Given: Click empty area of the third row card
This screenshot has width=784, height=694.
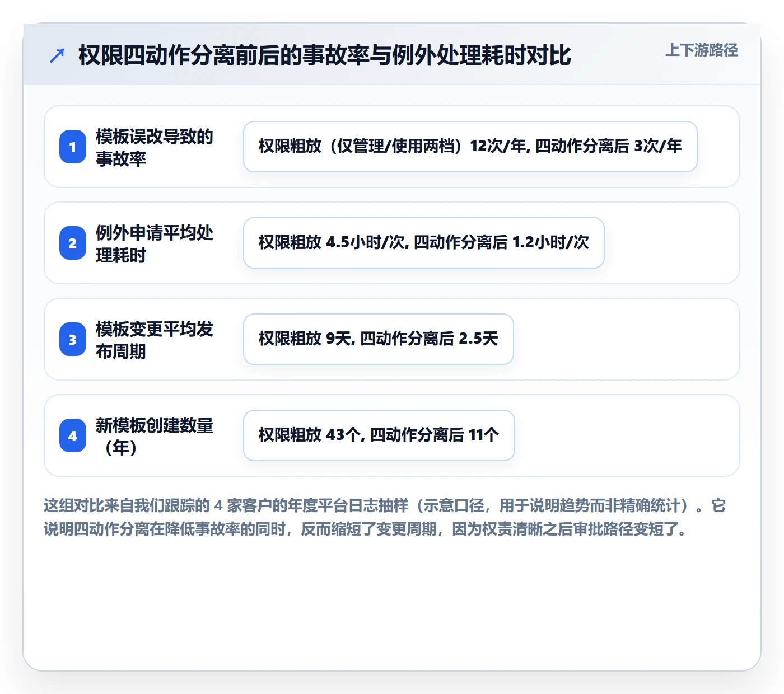Looking at the screenshot, I should pyautogui.click(x=626, y=339).
